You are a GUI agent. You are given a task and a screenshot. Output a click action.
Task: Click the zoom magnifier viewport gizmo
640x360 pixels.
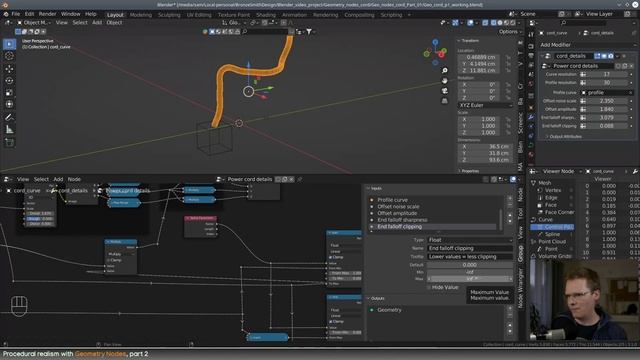coord(444,71)
